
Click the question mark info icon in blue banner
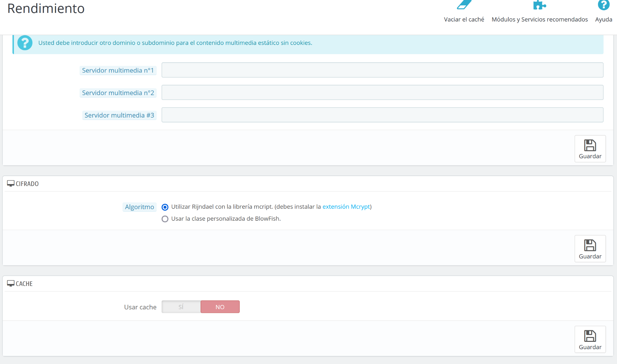pos(25,43)
